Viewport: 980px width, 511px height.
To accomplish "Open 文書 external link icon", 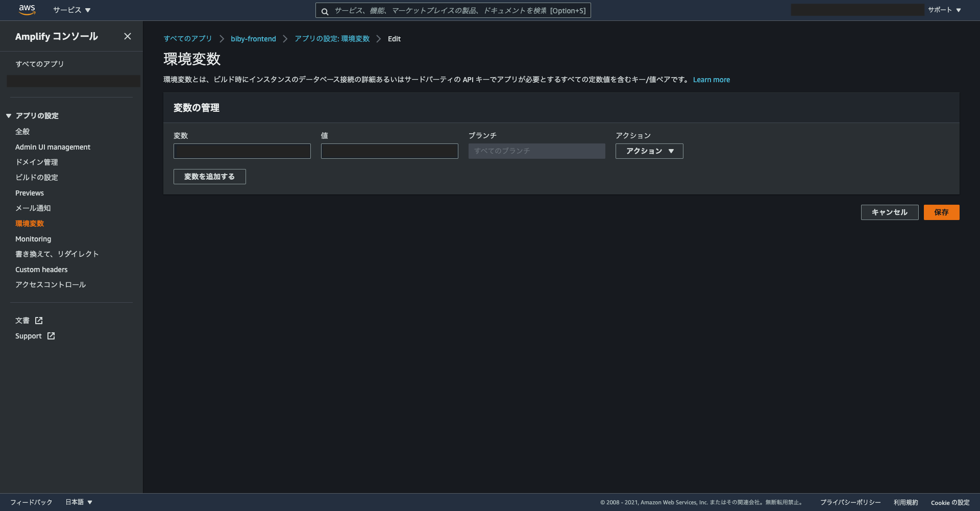I will pos(39,321).
